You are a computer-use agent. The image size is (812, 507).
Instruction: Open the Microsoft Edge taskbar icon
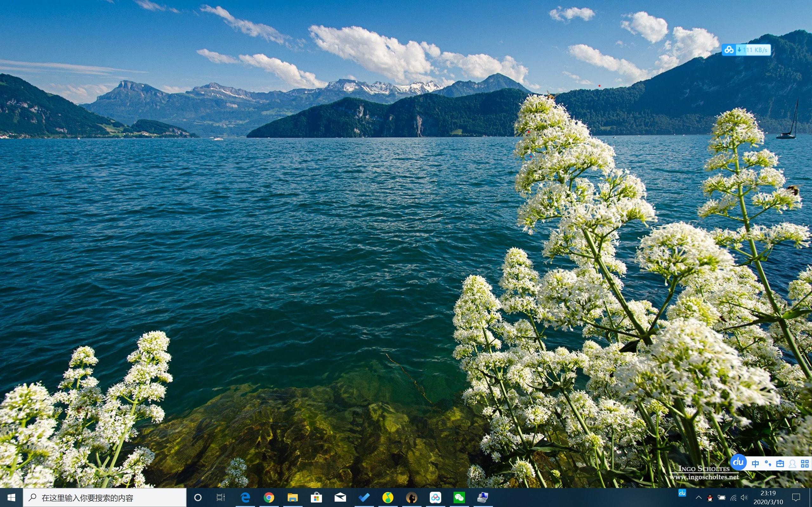point(245,497)
